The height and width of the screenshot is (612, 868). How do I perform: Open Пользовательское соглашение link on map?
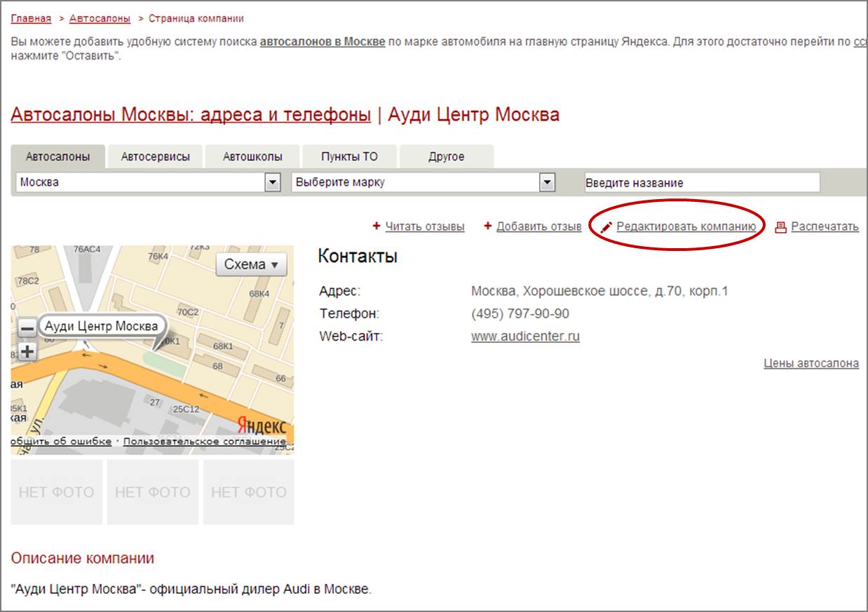(205, 441)
